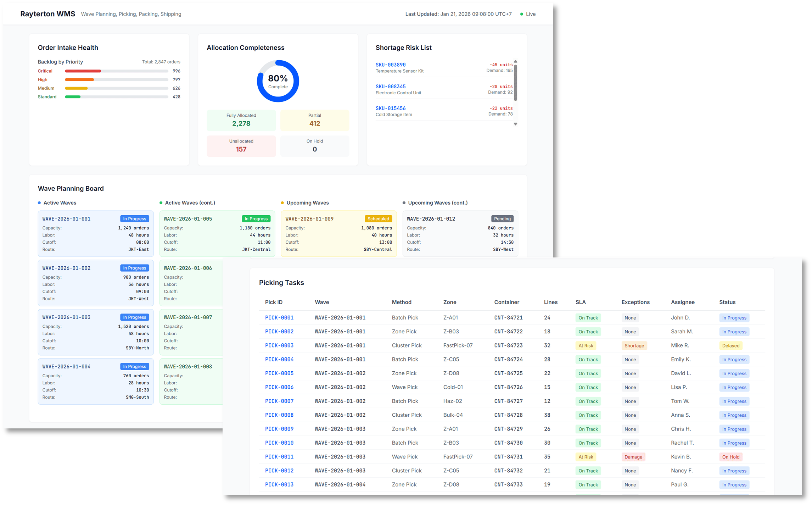Select the Unallocated 157 tile
The width and height of the screenshot is (812, 505).
(x=241, y=146)
